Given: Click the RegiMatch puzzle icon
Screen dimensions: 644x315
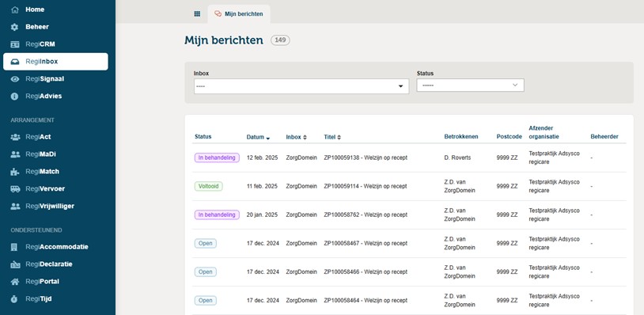Looking at the screenshot, I should point(15,172).
